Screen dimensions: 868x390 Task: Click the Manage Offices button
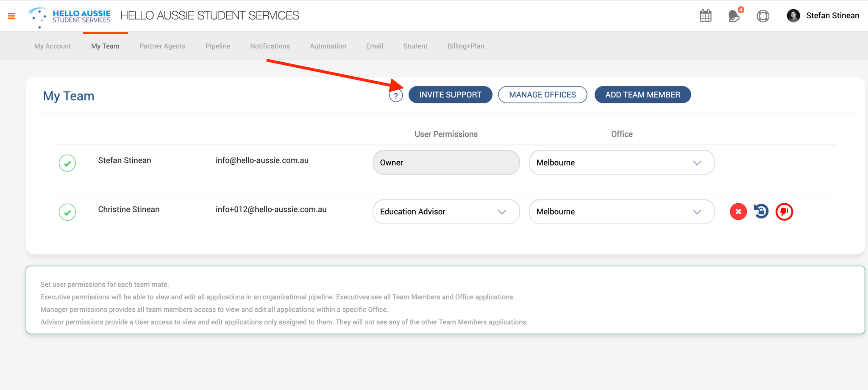(542, 95)
